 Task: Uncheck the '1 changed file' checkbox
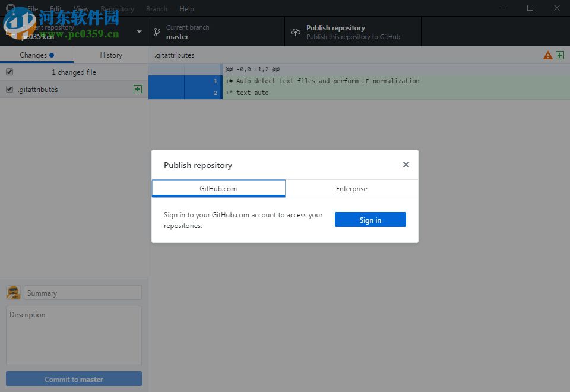(8, 72)
